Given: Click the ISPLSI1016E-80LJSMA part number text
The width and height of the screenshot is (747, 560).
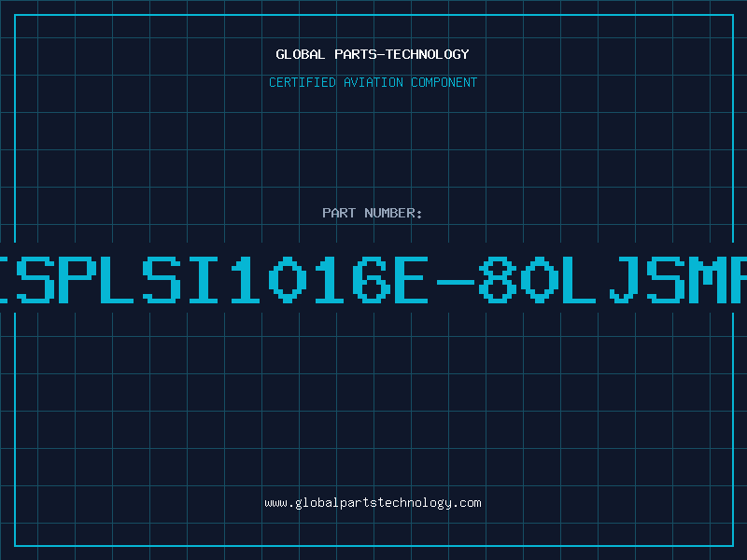Looking at the screenshot, I should 373,280.
